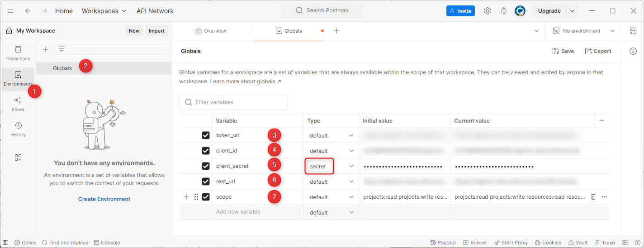Open the Console in status bar

coord(107,243)
